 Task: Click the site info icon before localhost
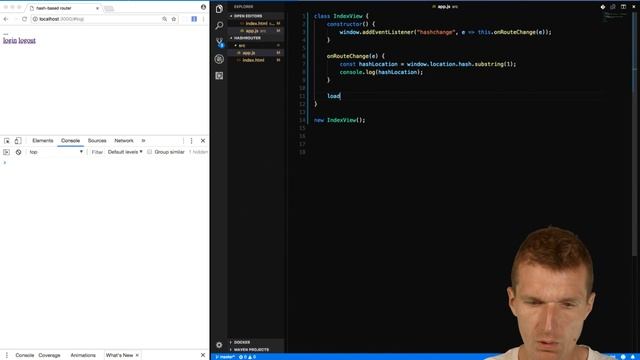click(35, 19)
